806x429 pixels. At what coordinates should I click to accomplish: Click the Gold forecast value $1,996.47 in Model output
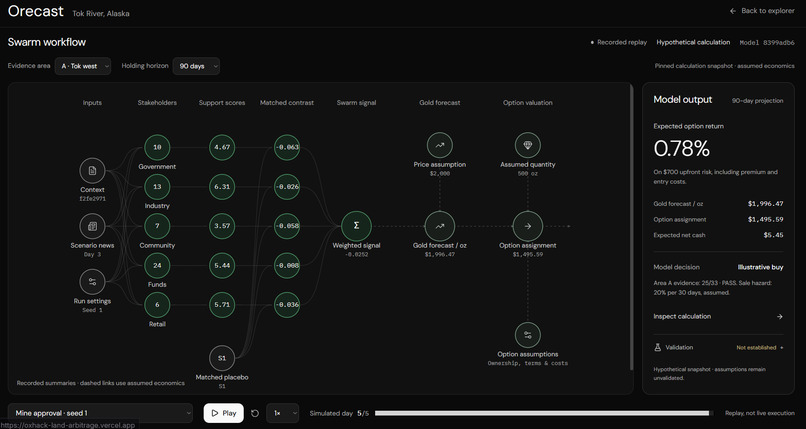coord(766,204)
